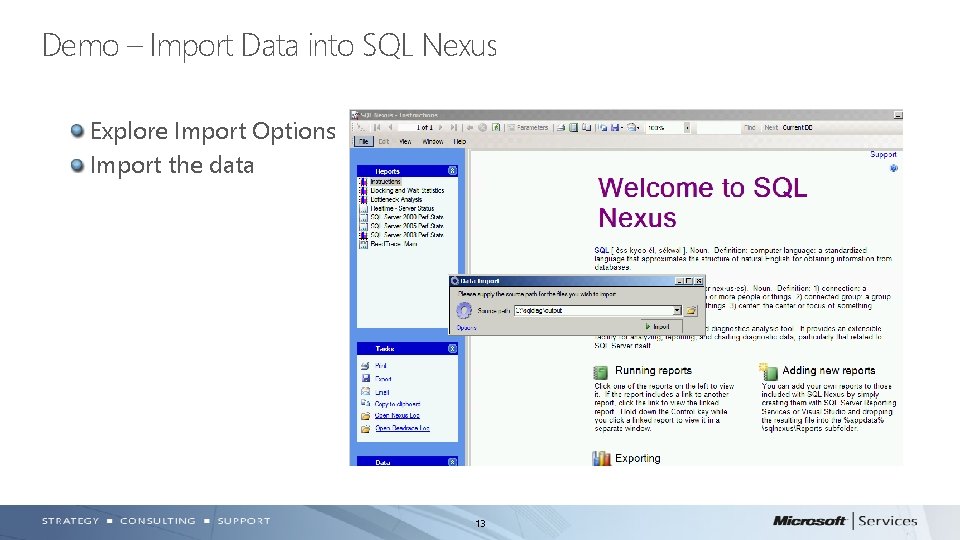This screenshot has width=960, height=540.
Task: Collapse the Data panel
Action: click(452, 462)
